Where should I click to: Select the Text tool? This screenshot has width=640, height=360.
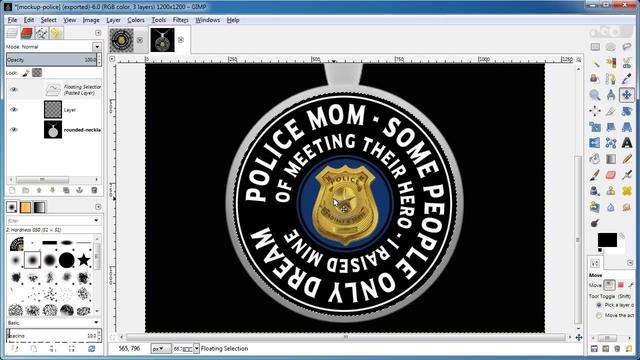coord(627,143)
